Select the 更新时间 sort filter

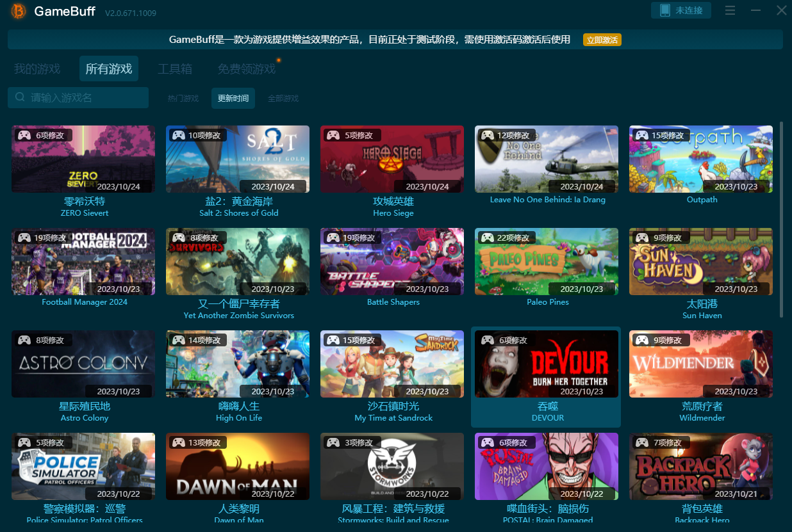[233, 99]
